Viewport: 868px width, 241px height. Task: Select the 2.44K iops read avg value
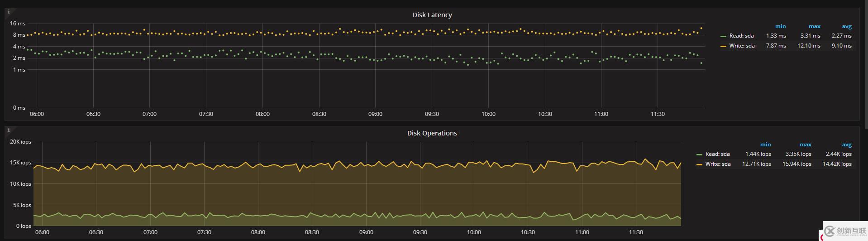[839, 154]
